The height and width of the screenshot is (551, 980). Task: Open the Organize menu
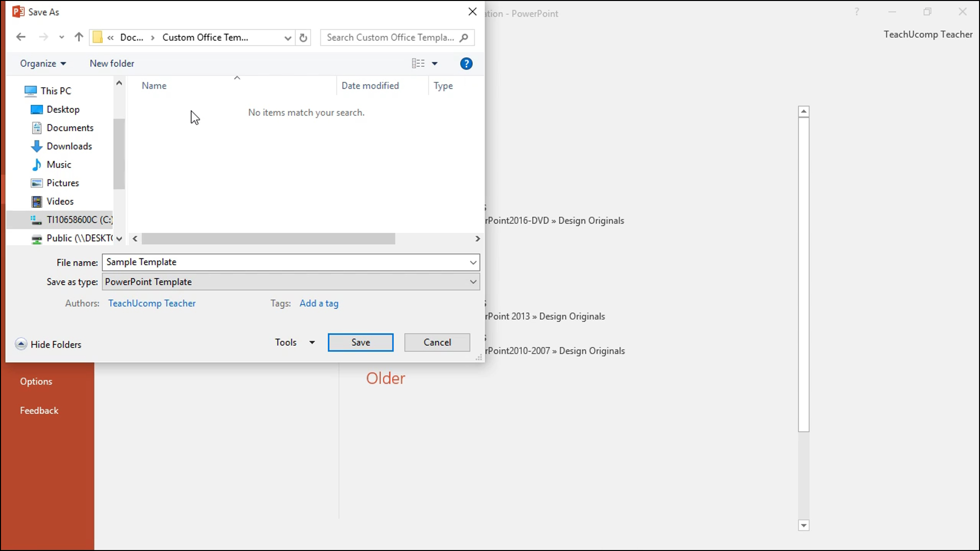43,63
